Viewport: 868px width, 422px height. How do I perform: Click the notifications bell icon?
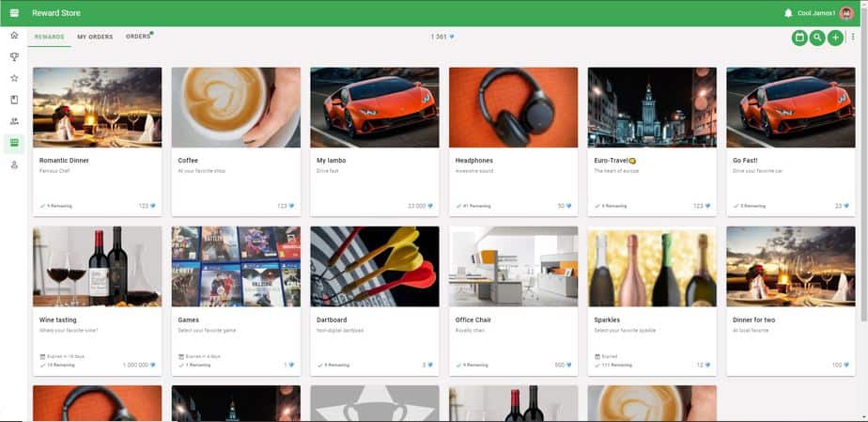pos(788,13)
